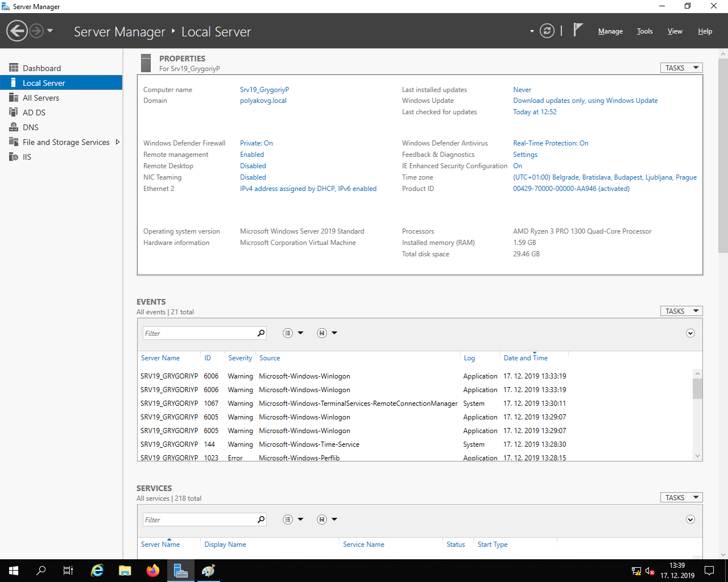Click Download updates only Windows Update link
Viewport: 728px width, 582px height.
pyautogui.click(x=585, y=101)
